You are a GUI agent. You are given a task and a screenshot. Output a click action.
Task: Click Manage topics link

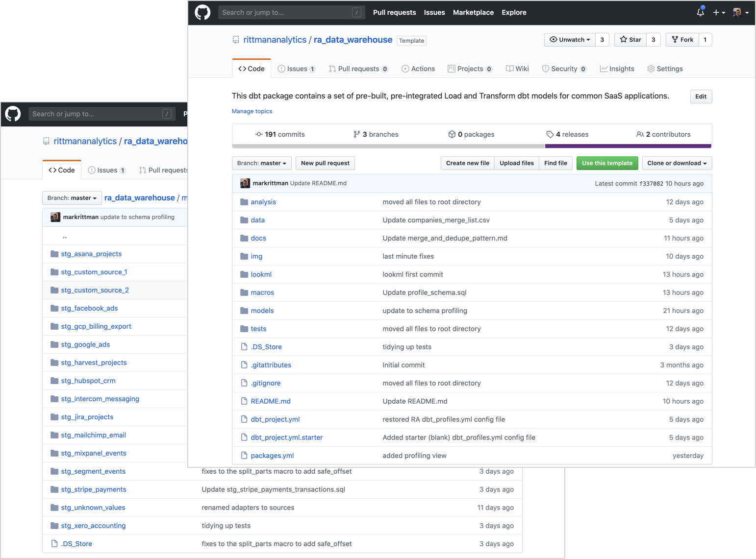tap(252, 111)
